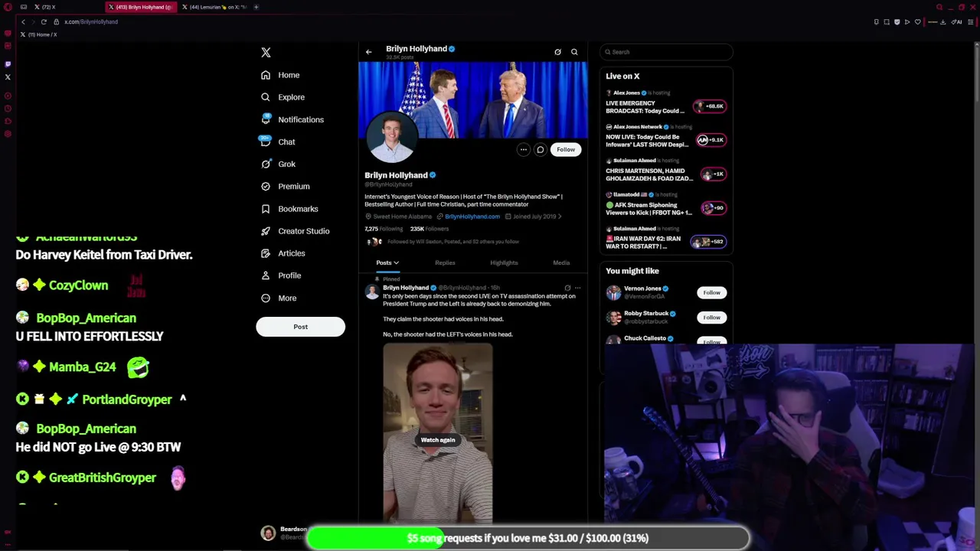The height and width of the screenshot is (551, 980).
Task: Open Premium in the X sidebar
Action: coord(285,186)
